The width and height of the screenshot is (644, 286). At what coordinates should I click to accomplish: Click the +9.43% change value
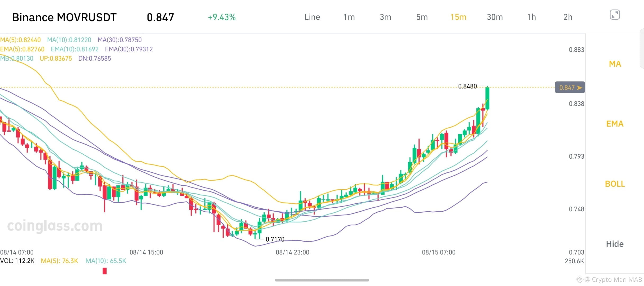point(222,17)
